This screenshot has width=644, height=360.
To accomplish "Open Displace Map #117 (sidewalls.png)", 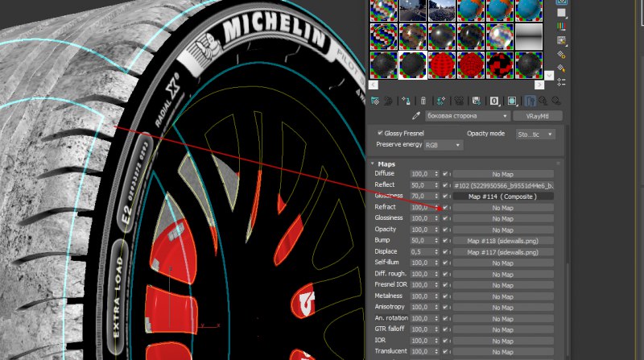I will (502, 252).
